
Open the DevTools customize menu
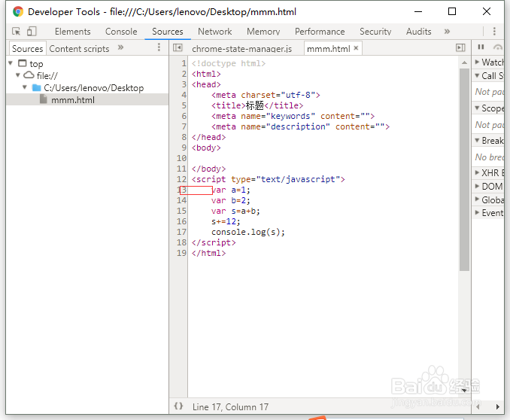494,32
